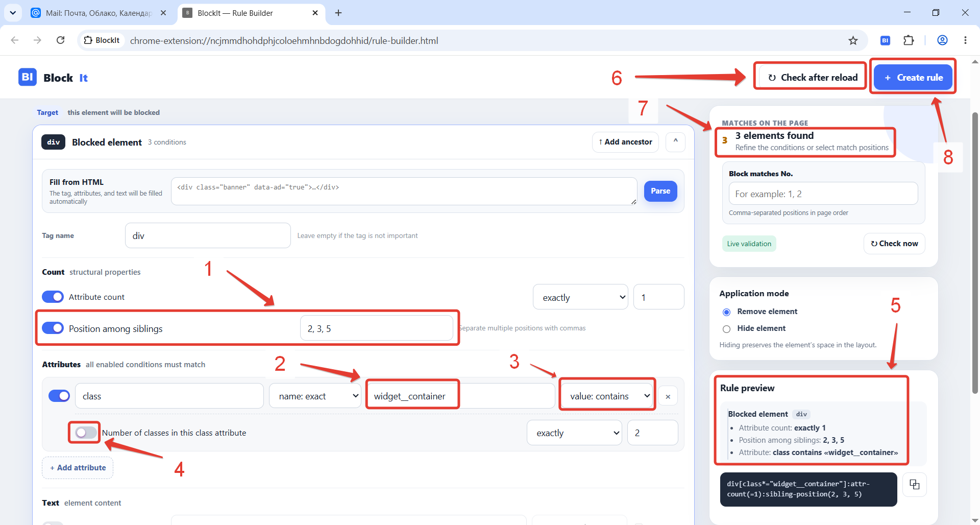Open the BlockIt extension toolbar icon
This screenshot has height=525, width=980.
886,40
